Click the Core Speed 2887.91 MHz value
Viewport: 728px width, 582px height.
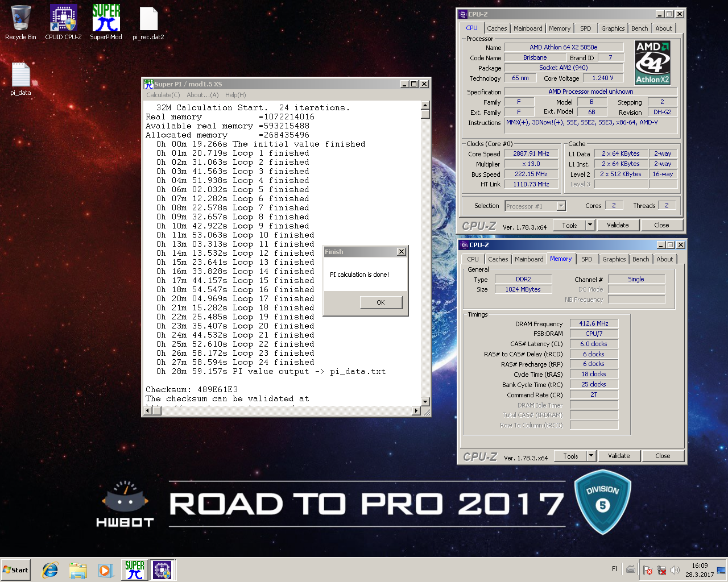531,153
